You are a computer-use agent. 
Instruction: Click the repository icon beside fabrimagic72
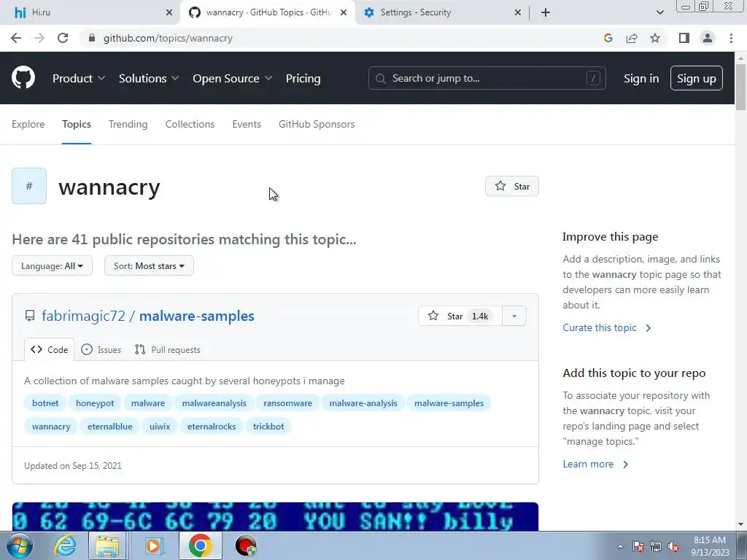tap(29, 316)
